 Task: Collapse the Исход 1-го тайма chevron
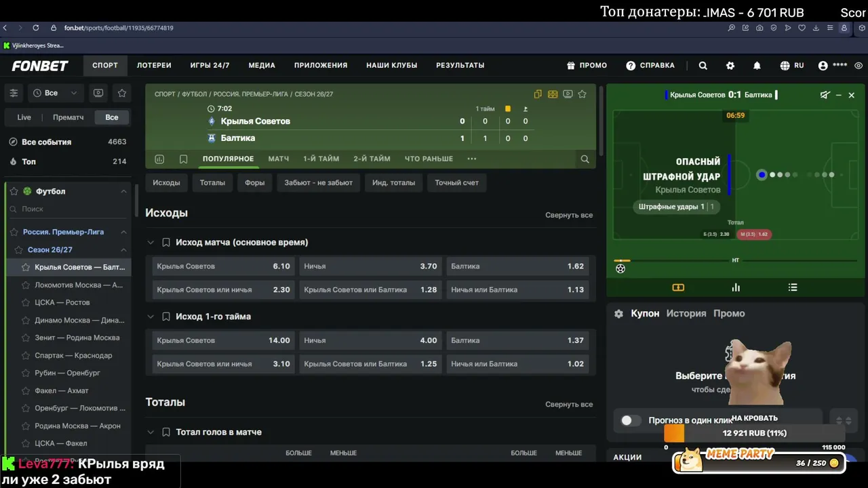pos(151,317)
